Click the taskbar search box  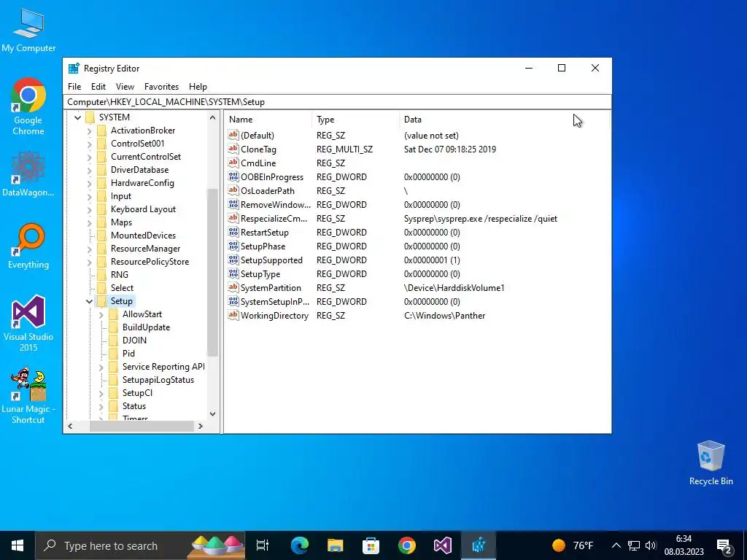[140, 545]
